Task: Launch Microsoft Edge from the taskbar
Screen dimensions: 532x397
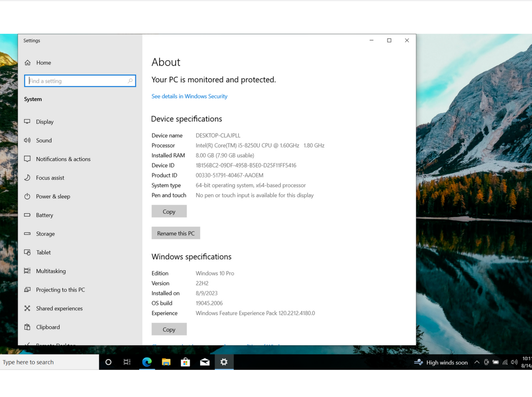Action: 147,362
